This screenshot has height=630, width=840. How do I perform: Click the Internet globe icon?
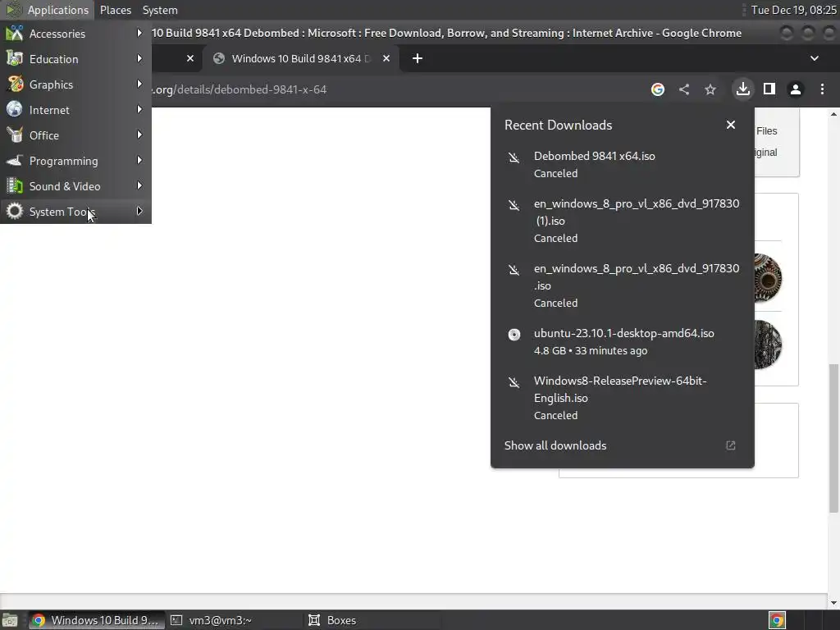click(x=15, y=110)
